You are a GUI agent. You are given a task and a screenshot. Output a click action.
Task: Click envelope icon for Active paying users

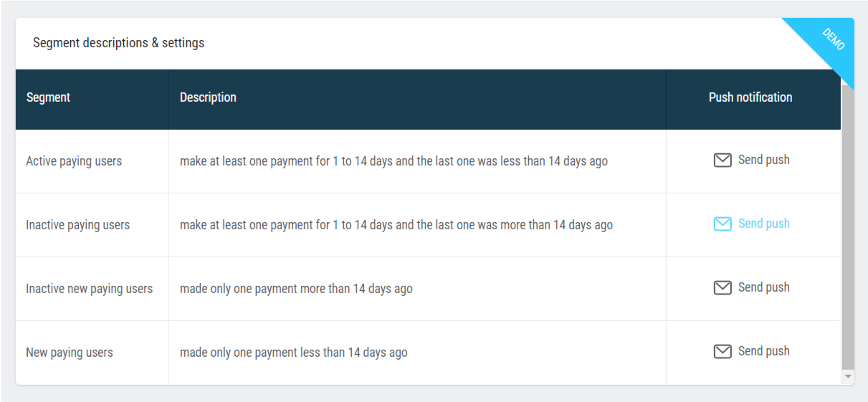coord(722,161)
